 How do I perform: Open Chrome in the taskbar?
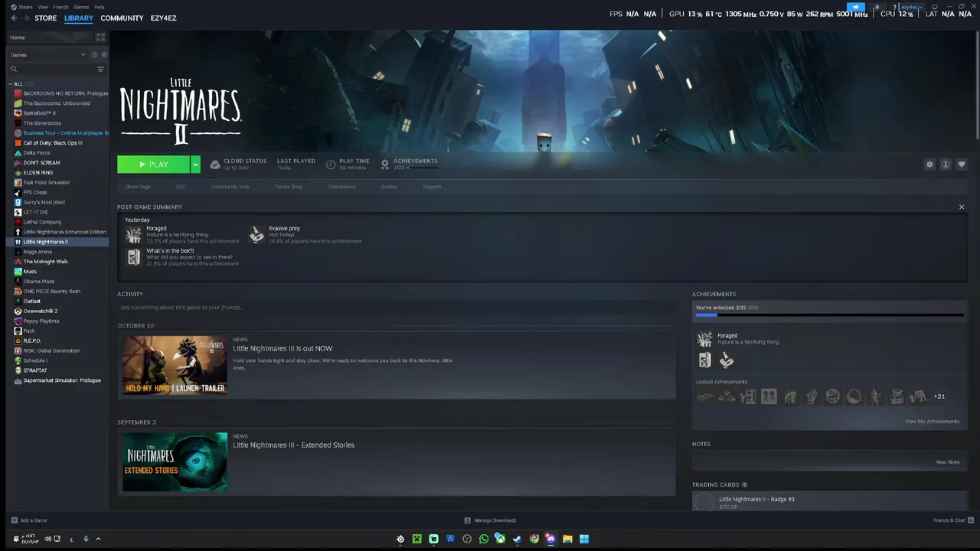534,539
